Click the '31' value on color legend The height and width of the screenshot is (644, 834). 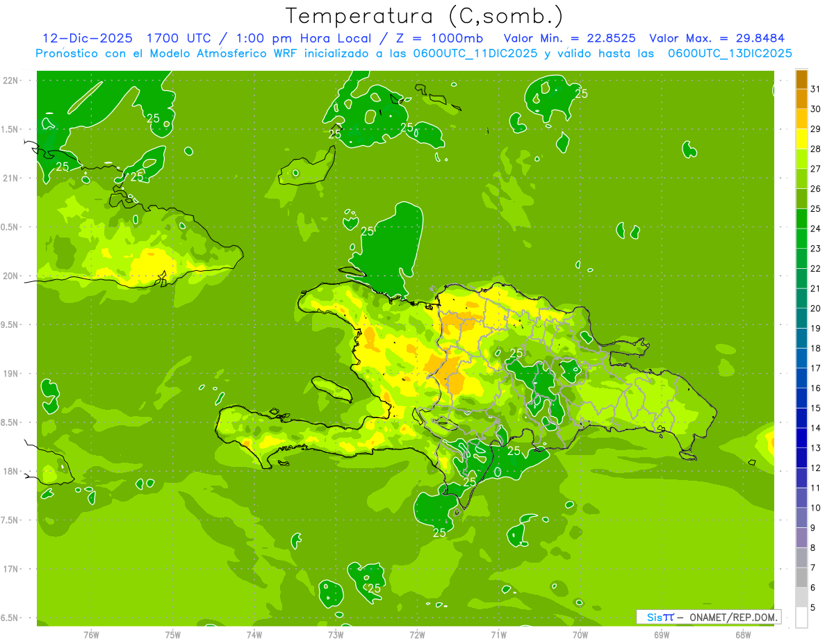pos(816,89)
